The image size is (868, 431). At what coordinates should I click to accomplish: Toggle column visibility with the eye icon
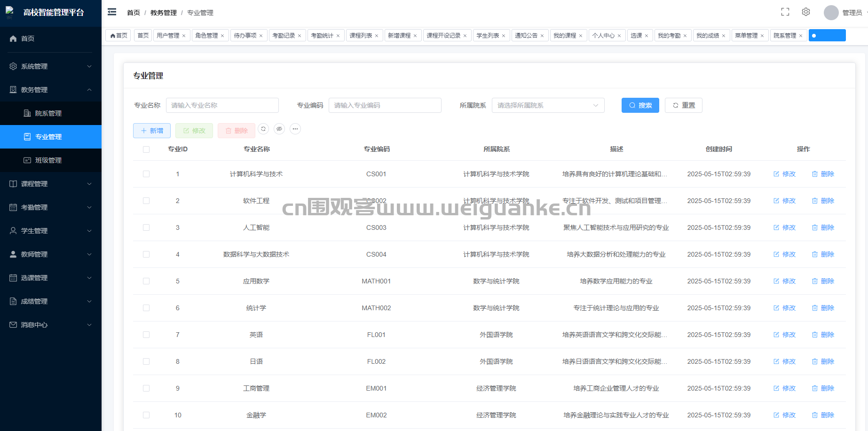point(279,129)
